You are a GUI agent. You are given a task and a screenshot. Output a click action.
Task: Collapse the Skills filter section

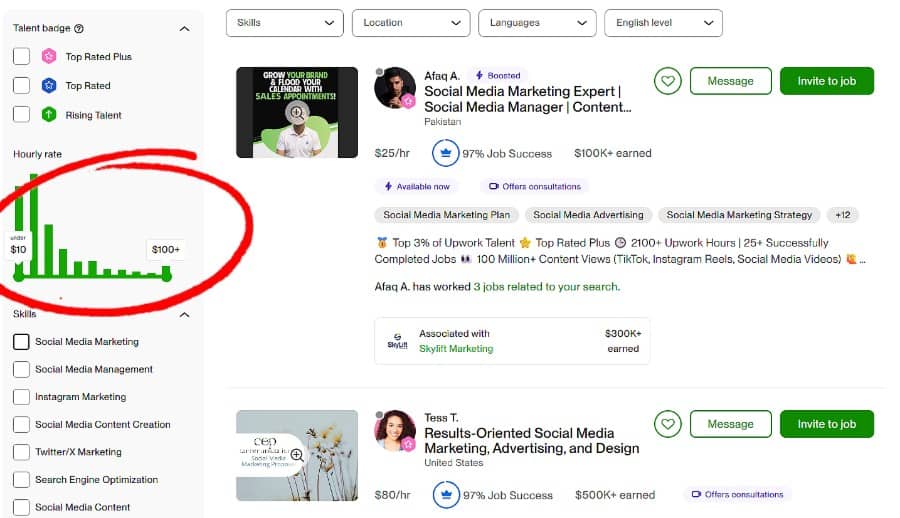(184, 315)
